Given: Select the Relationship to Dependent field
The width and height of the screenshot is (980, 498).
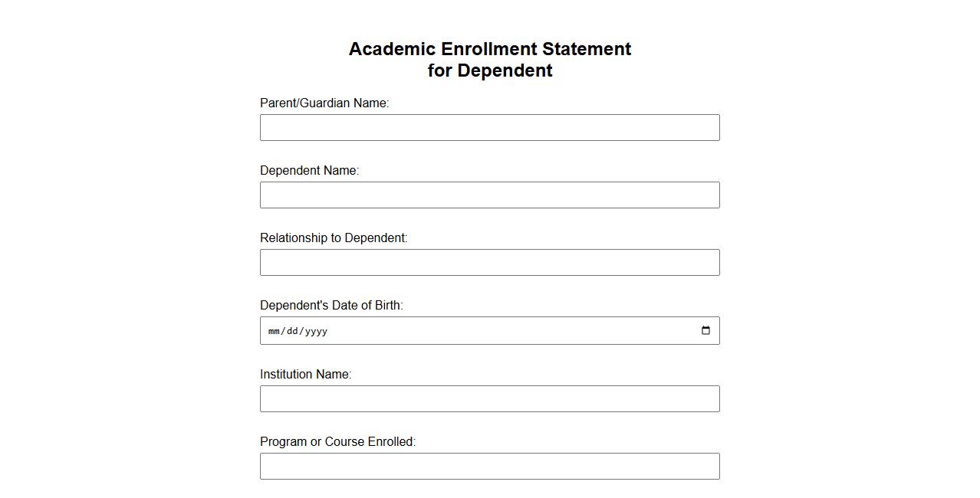Looking at the screenshot, I should click(x=489, y=263).
